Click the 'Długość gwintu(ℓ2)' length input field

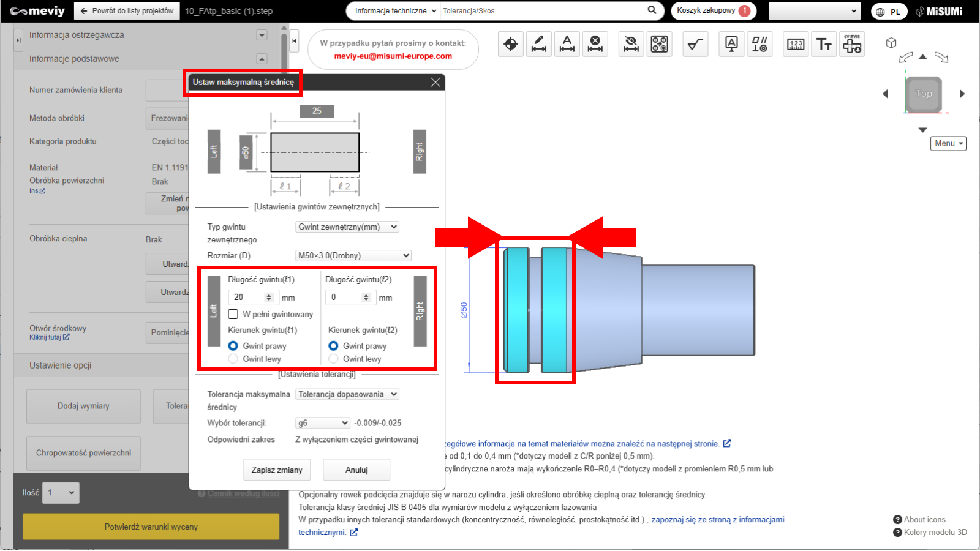(x=345, y=298)
